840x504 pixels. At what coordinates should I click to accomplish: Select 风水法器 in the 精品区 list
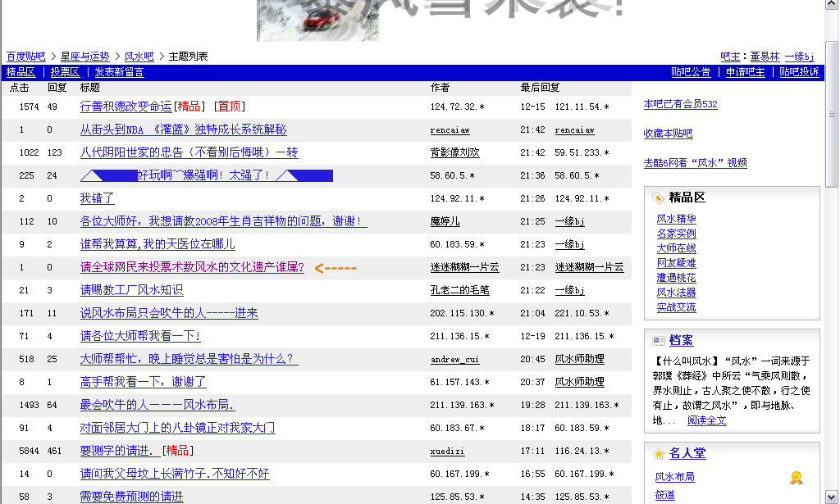tap(676, 293)
